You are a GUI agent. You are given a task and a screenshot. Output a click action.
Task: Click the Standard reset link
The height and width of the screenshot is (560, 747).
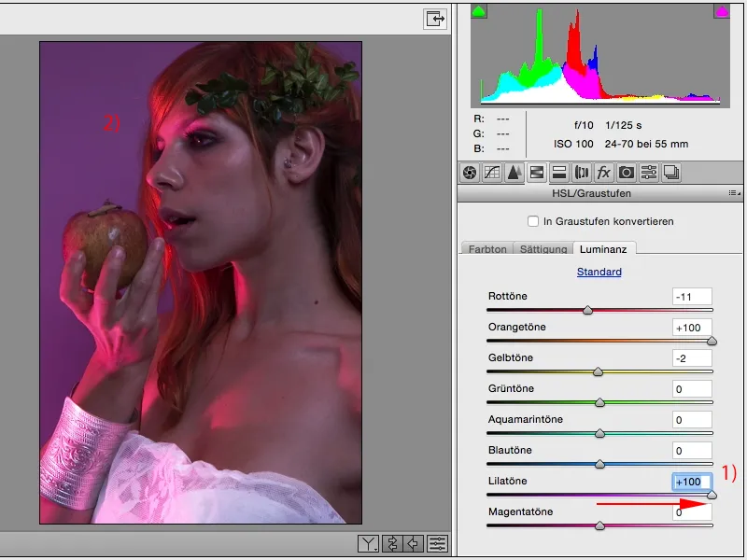click(599, 273)
